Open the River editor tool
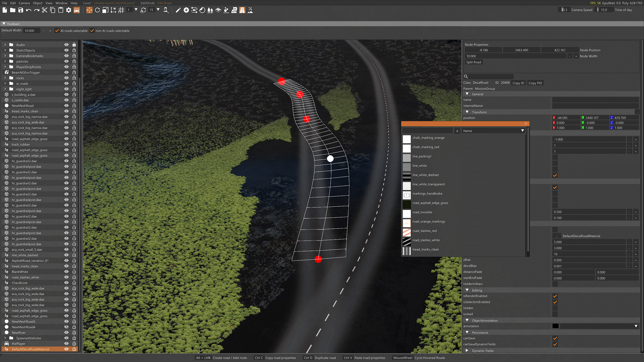This screenshot has height=362, width=644. pyautogui.click(x=234, y=10)
